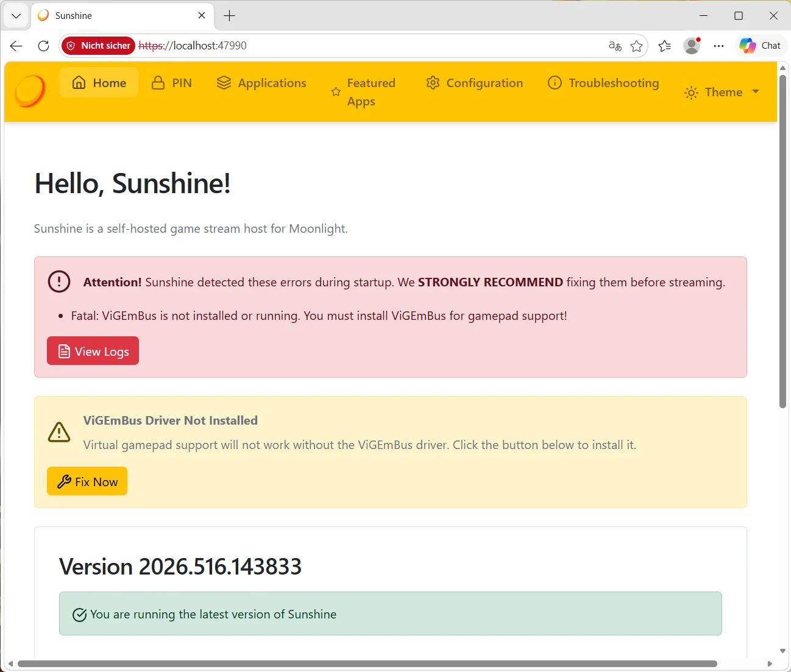Select the Sunshine browser tab
The width and height of the screenshot is (791, 672).
coord(122,16)
